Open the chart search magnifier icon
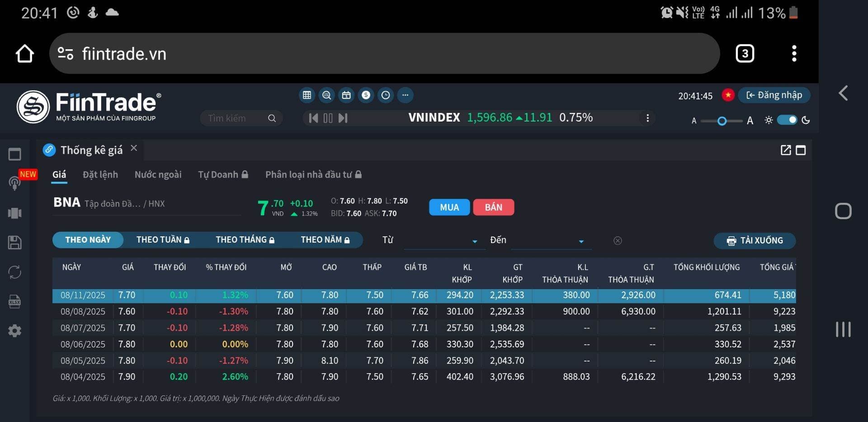 [326, 95]
